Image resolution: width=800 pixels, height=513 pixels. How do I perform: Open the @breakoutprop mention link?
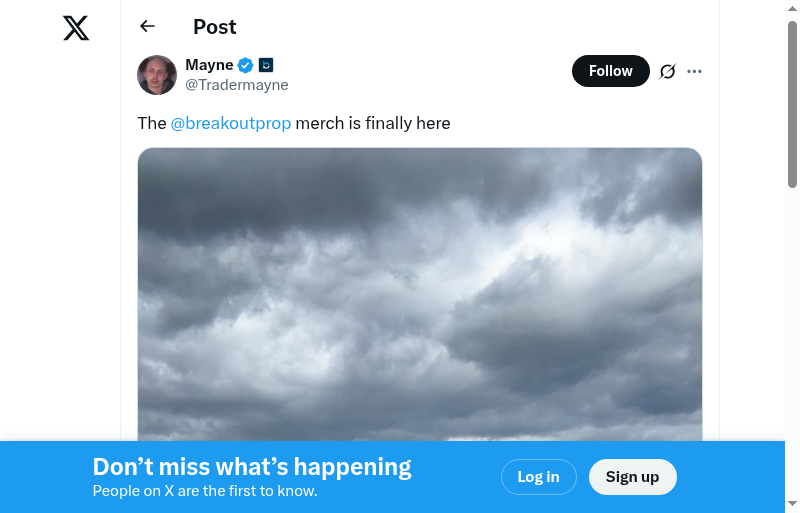[231, 124]
